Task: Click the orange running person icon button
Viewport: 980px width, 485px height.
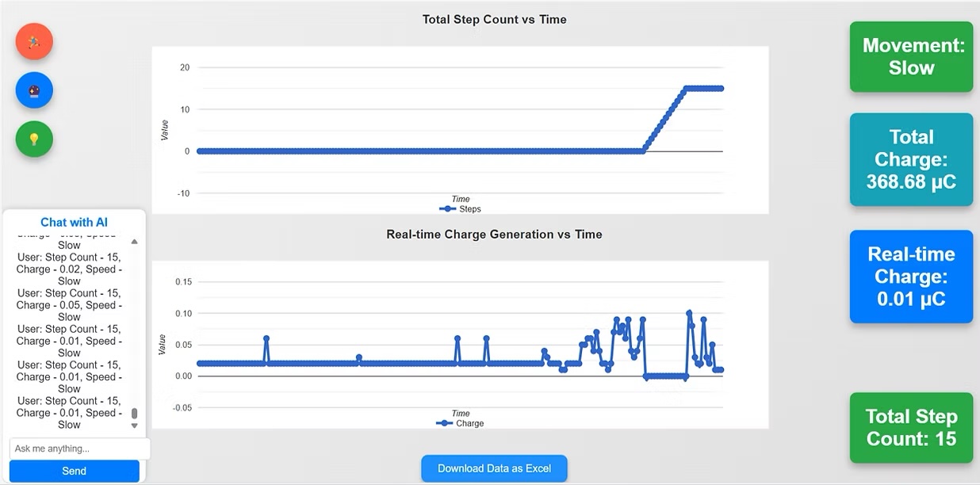Action: point(34,42)
